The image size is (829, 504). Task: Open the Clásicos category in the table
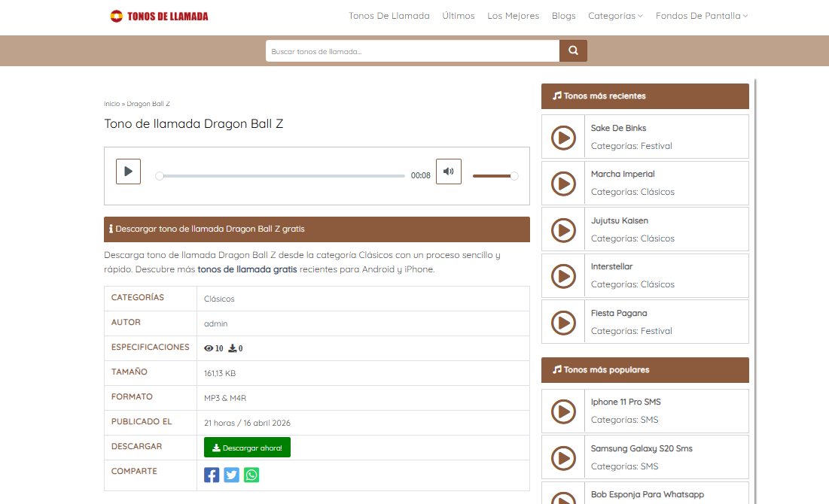[x=219, y=299]
